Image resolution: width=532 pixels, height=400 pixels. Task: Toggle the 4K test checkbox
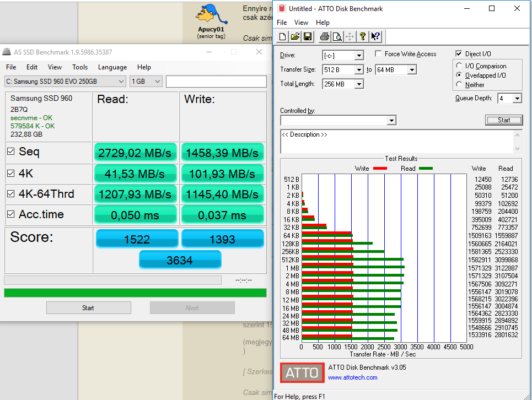(x=11, y=173)
